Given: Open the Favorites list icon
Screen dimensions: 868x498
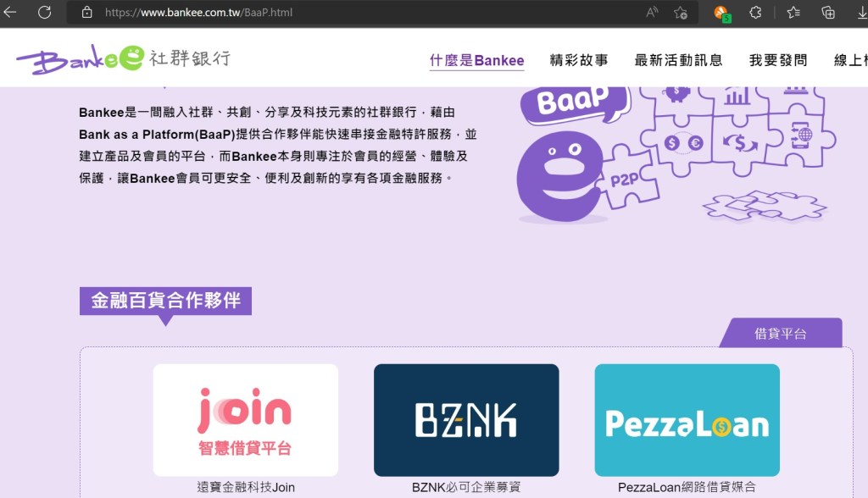Looking at the screenshot, I should 793,12.
